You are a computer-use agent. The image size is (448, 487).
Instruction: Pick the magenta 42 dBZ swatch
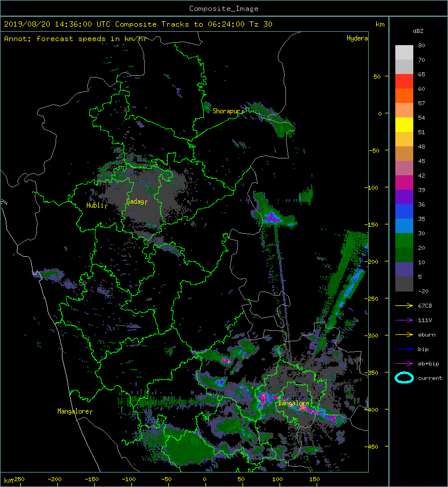404,183
